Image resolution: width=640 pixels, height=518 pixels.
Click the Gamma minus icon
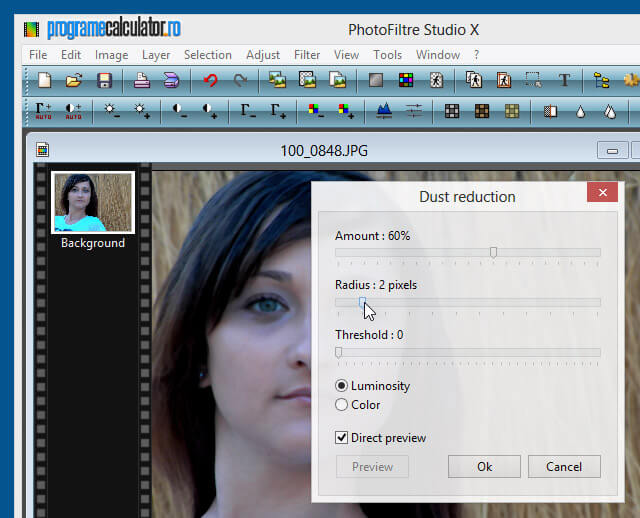click(x=248, y=111)
